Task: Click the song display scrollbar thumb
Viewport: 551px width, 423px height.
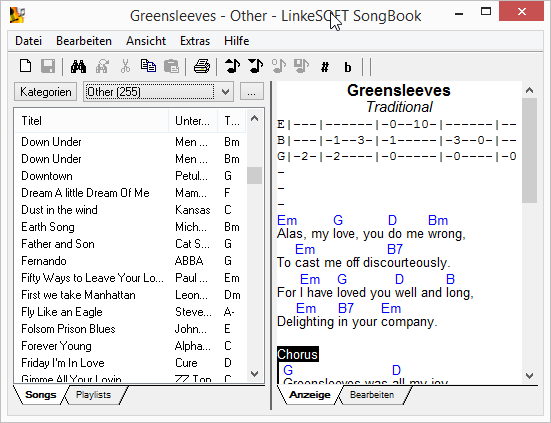Action: (x=529, y=150)
